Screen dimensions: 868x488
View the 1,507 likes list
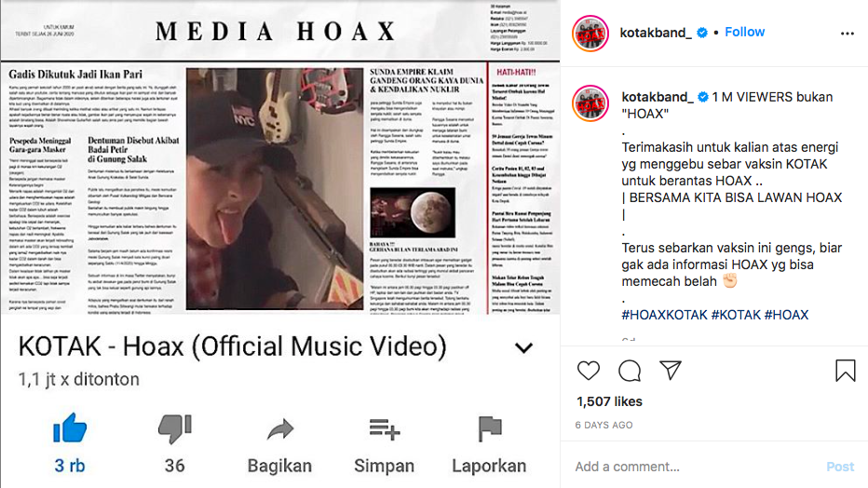609,401
